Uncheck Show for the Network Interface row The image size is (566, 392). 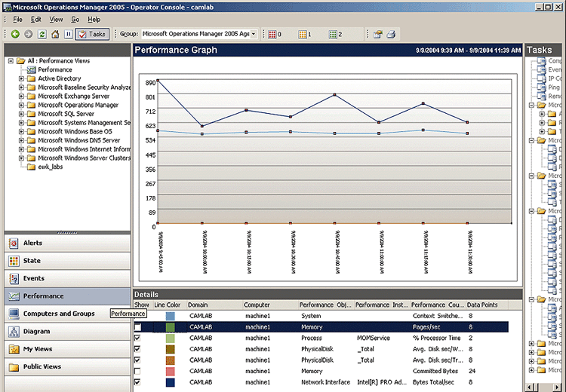(137, 382)
